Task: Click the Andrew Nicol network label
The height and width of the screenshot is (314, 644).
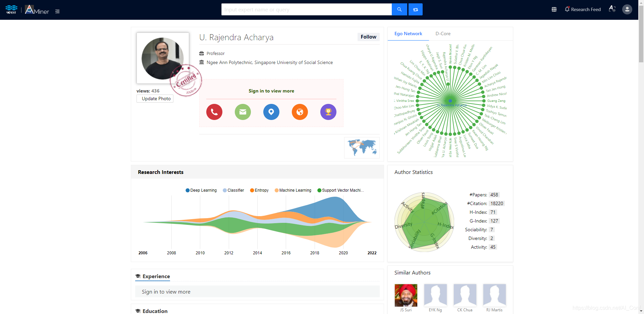Action: (x=497, y=95)
